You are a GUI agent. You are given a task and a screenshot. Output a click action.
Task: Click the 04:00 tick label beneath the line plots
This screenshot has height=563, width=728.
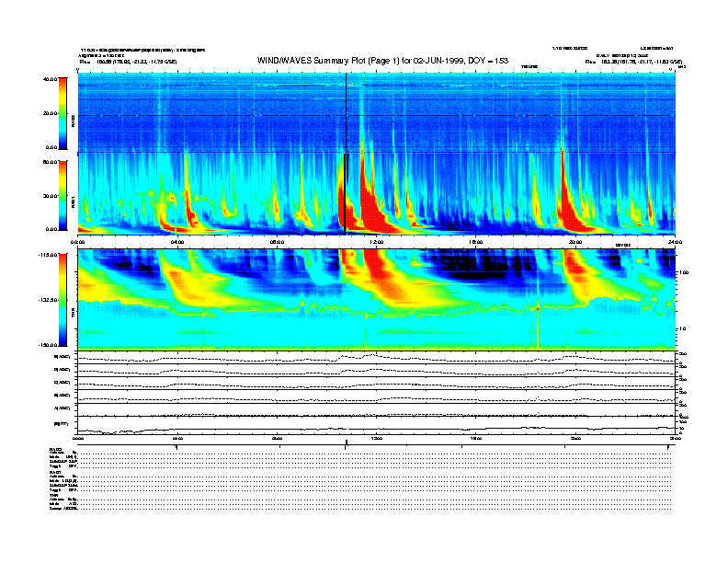click(177, 438)
